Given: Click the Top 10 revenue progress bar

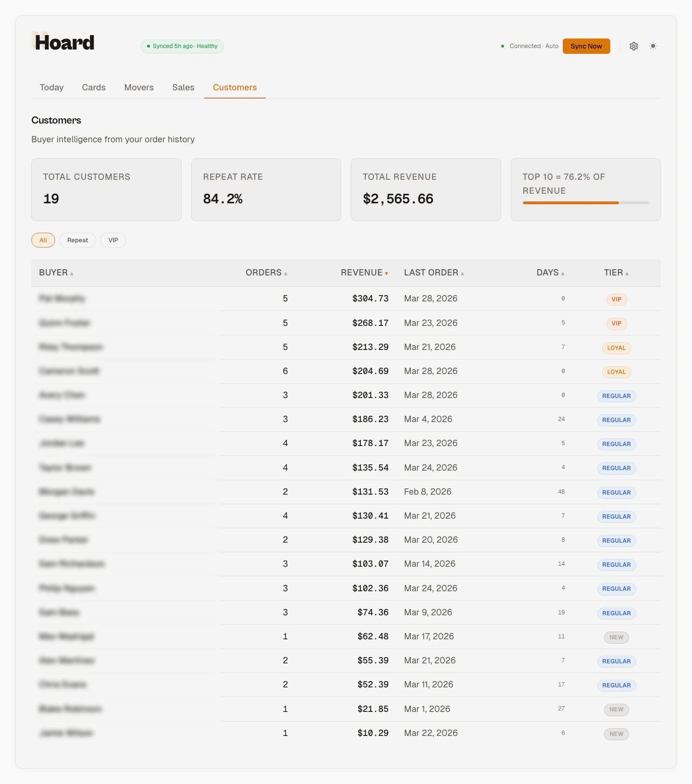Looking at the screenshot, I should (586, 203).
